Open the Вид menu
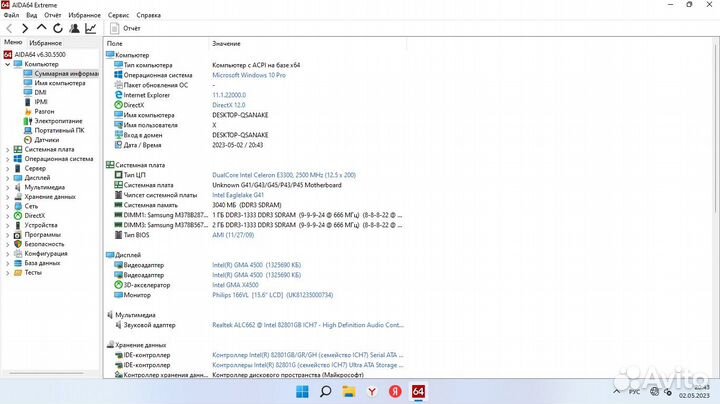Screen dimensions: 720x404 32,15
